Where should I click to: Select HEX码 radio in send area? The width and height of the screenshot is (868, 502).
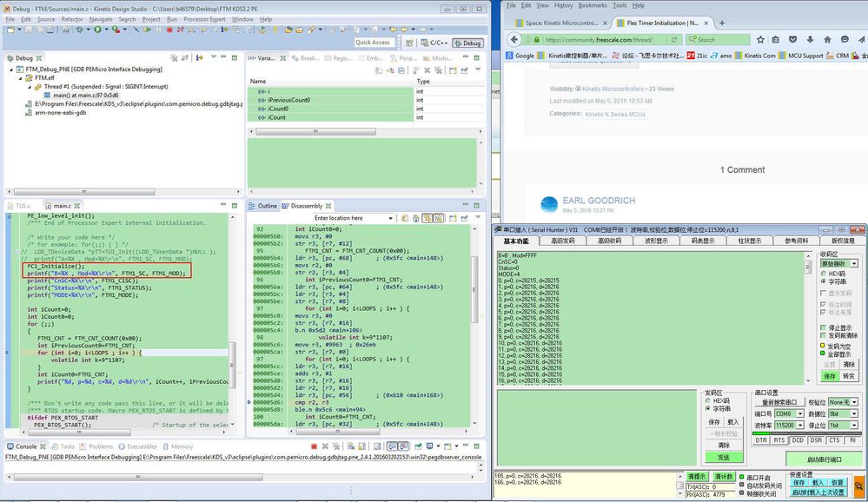point(707,400)
